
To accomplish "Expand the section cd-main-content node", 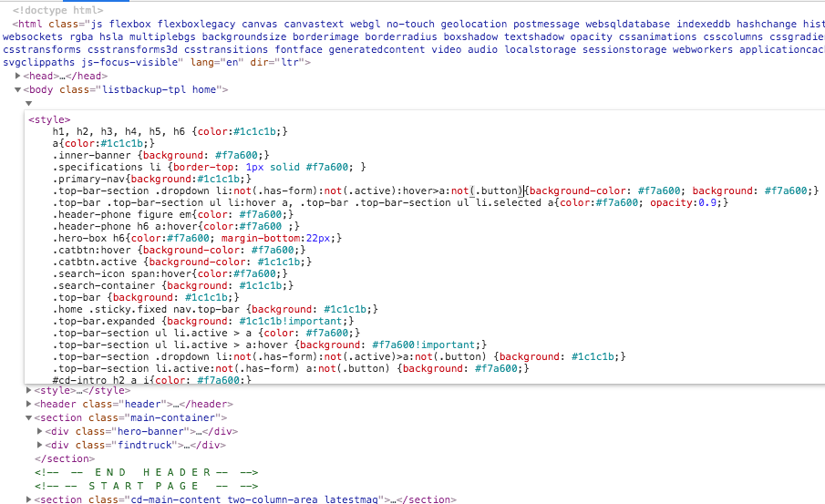I will click(x=29, y=500).
